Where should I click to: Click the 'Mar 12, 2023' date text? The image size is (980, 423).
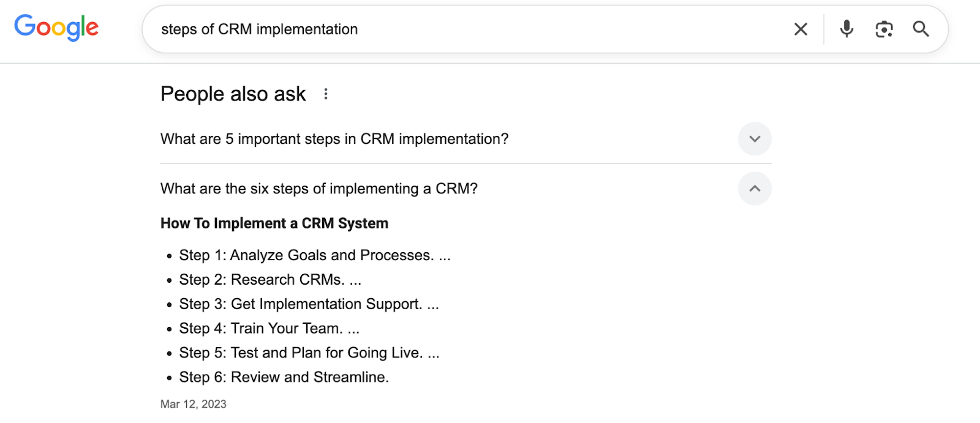pyautogui.click(x=194, y=404)
